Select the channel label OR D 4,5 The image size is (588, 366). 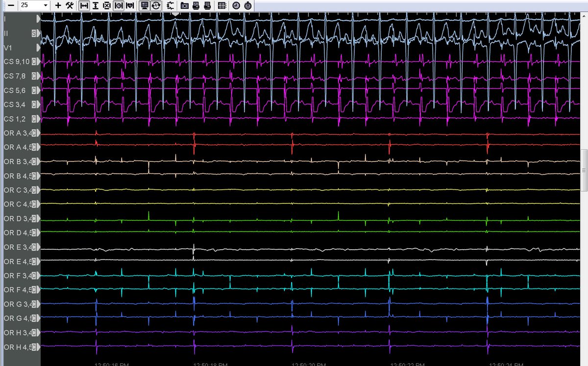[17, 233]
